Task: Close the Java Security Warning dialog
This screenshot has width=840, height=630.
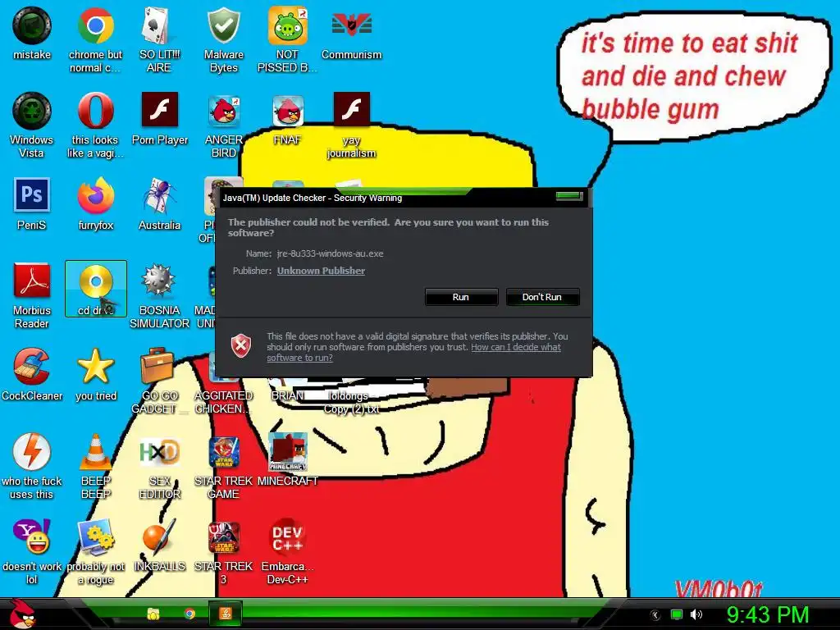Action: [x=569, y=196]
